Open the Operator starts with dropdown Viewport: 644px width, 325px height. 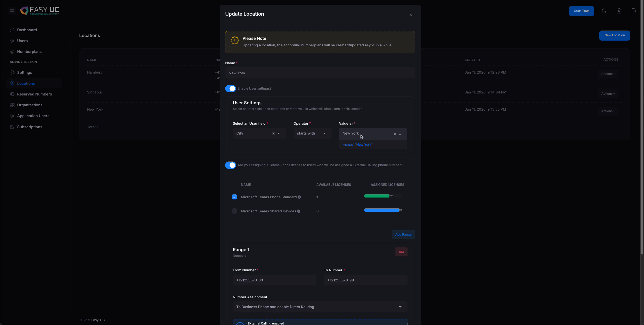click(312, 133)
